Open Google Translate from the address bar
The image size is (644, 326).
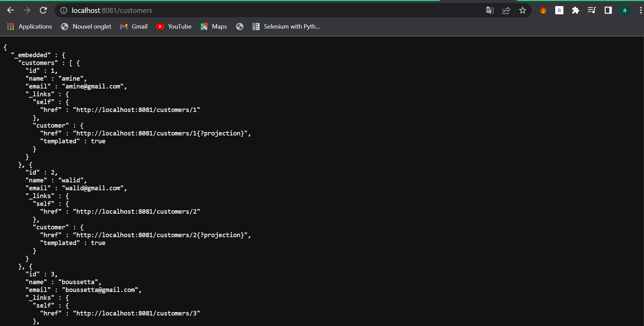[490, 10]
